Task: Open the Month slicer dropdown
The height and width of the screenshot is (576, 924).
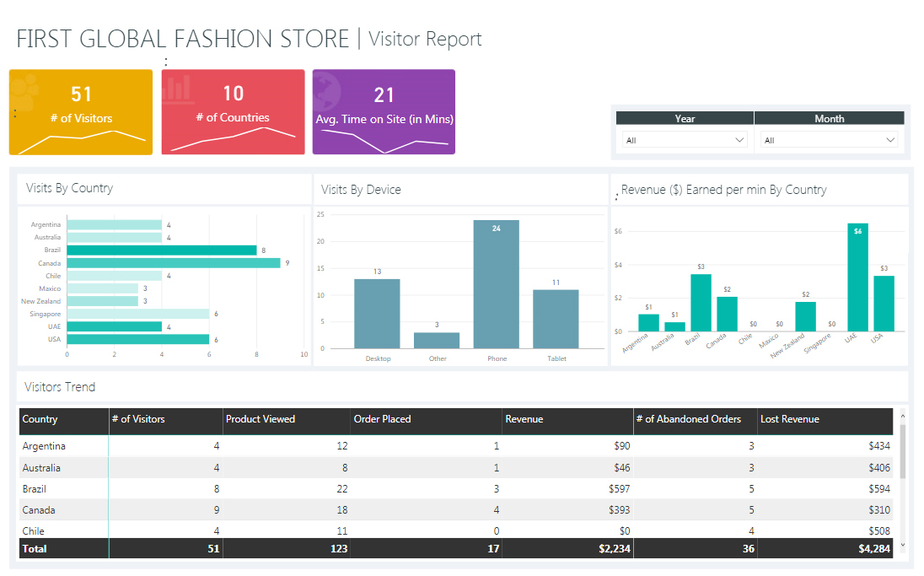Action: [829, 140]
